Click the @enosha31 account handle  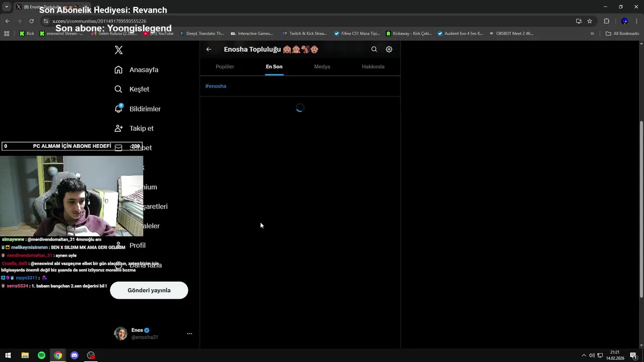[x=145, y=337]
